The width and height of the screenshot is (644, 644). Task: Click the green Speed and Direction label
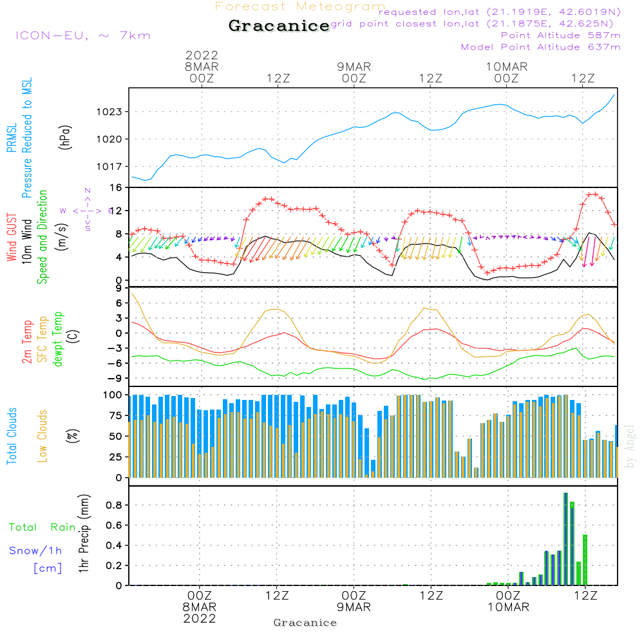[43, 237]
